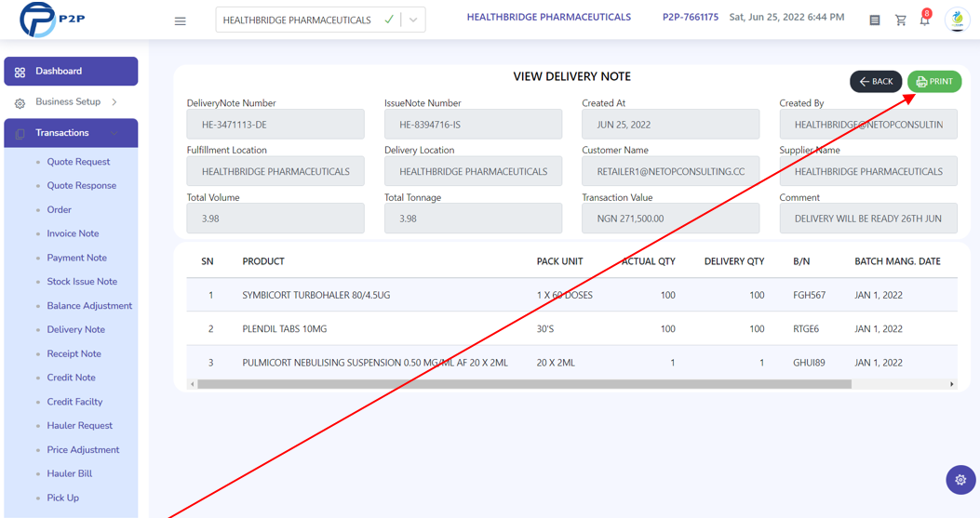
Task: Select the SYMBICORT TURBOHALER 80/4.5UG row
Action: tap(571, 295)
